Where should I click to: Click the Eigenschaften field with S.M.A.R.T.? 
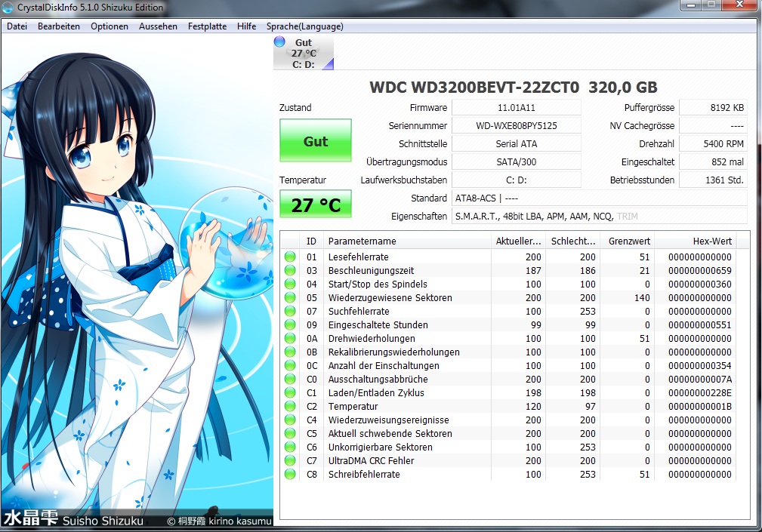click(600, 216)
